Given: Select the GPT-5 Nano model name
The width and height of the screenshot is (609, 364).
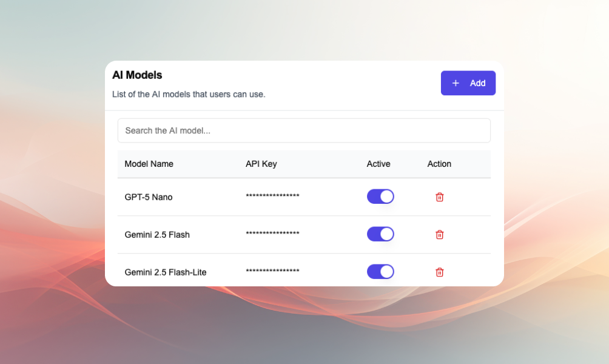Looking at the screenshot, I should (x=149, y=197).
